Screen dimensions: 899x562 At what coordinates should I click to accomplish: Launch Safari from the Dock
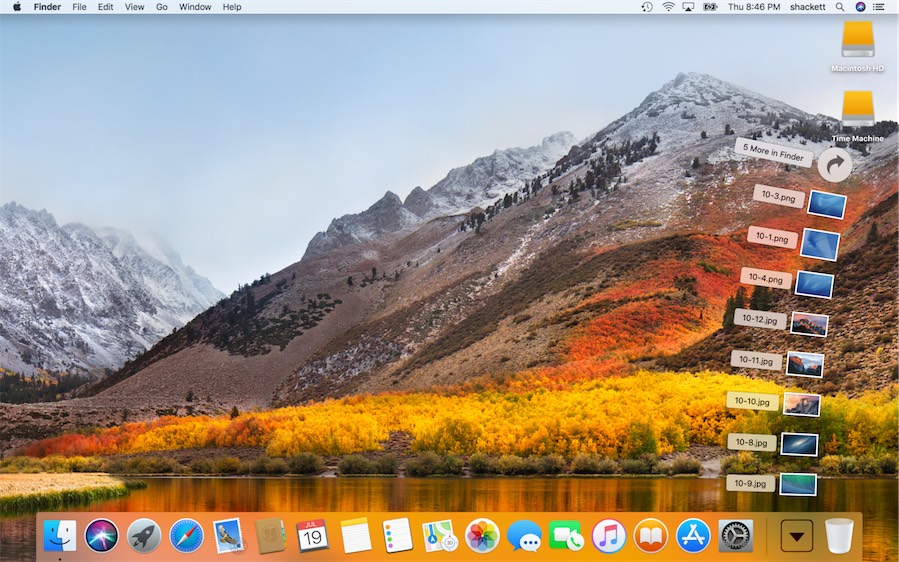point(186,536)
